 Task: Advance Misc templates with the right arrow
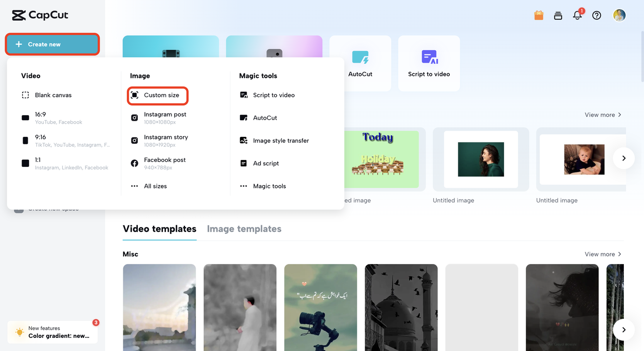point(624,330)
